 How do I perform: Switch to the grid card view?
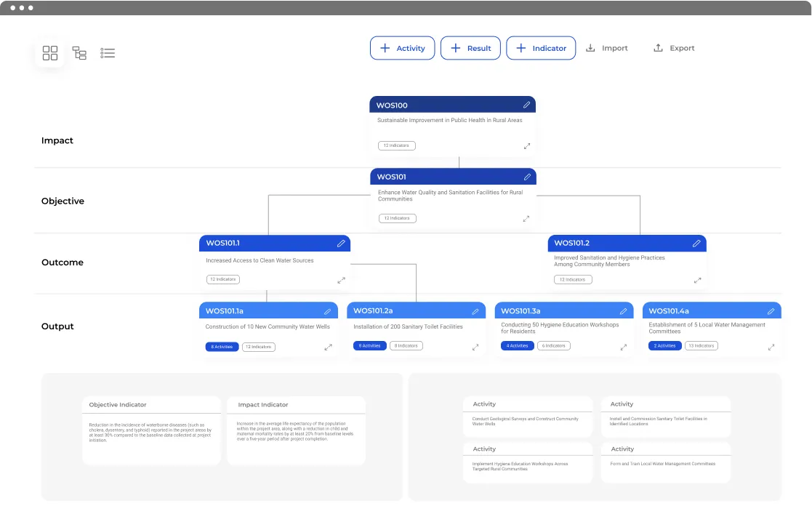(50, 53)
